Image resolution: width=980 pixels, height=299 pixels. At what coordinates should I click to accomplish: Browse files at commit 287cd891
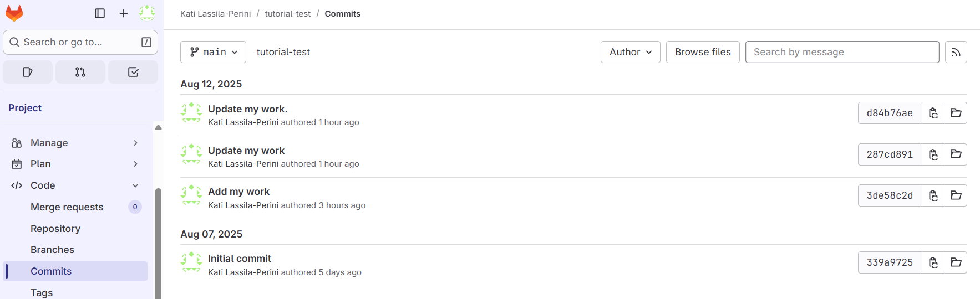tap(956, 154)
